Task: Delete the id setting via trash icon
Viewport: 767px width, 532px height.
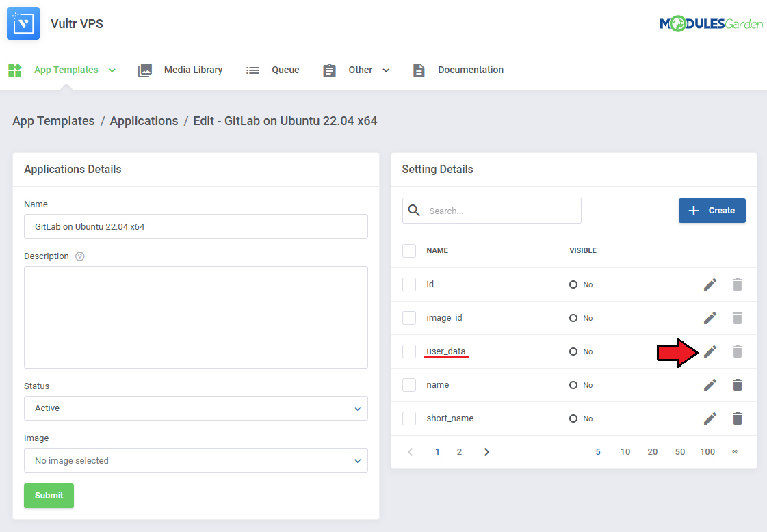Action: [x=738, y=284]
